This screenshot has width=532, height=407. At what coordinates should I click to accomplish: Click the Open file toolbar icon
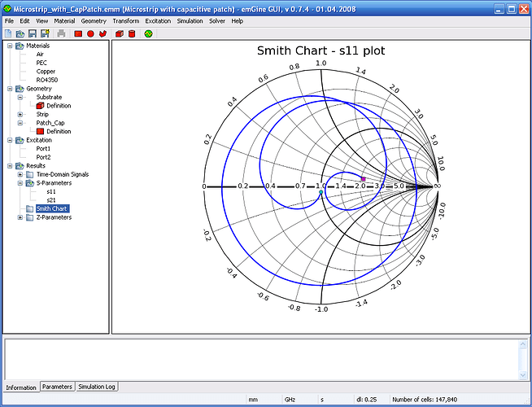20,33
